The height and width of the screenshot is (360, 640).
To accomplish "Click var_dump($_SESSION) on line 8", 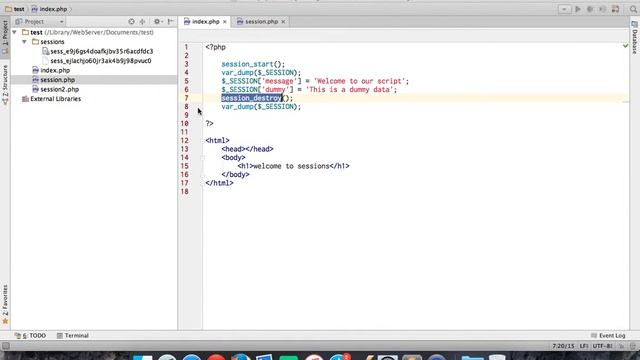I will tap(261, 107).
